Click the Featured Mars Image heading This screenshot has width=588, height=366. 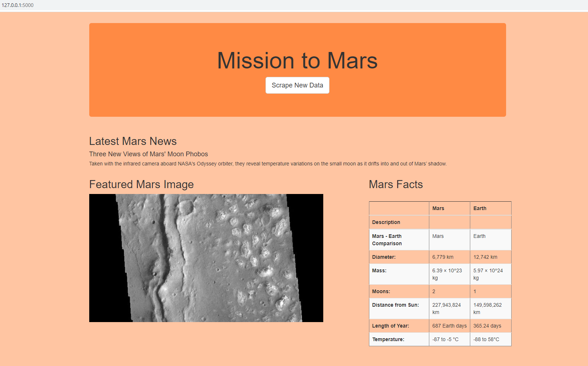point(142,184)
